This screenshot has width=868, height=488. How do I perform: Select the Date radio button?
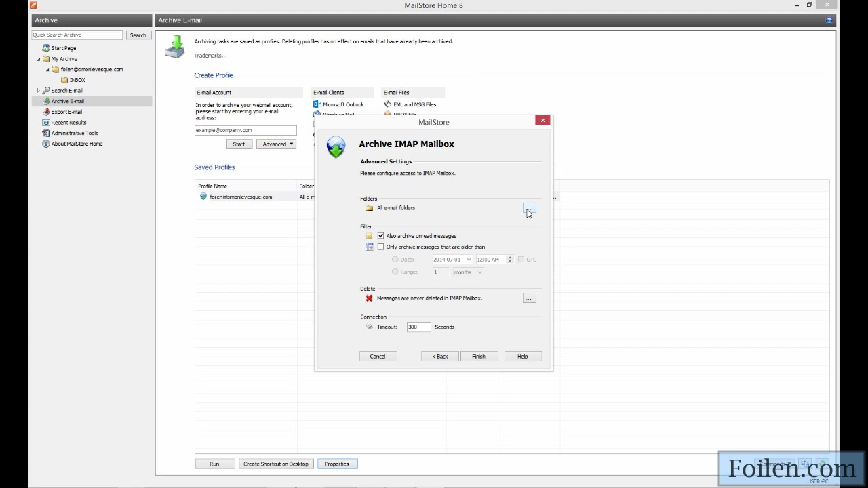pos(395,260)
